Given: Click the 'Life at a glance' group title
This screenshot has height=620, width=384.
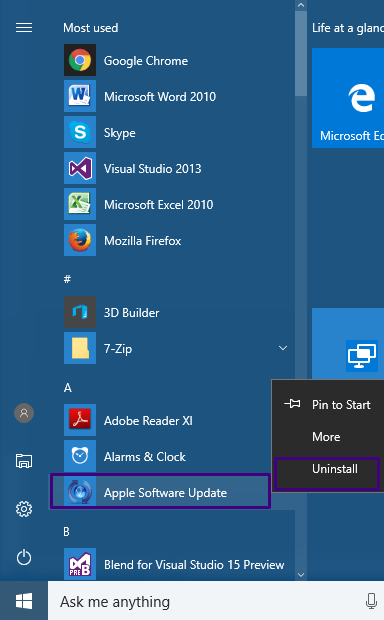Looking at the screenshot, I should (348, 28).
